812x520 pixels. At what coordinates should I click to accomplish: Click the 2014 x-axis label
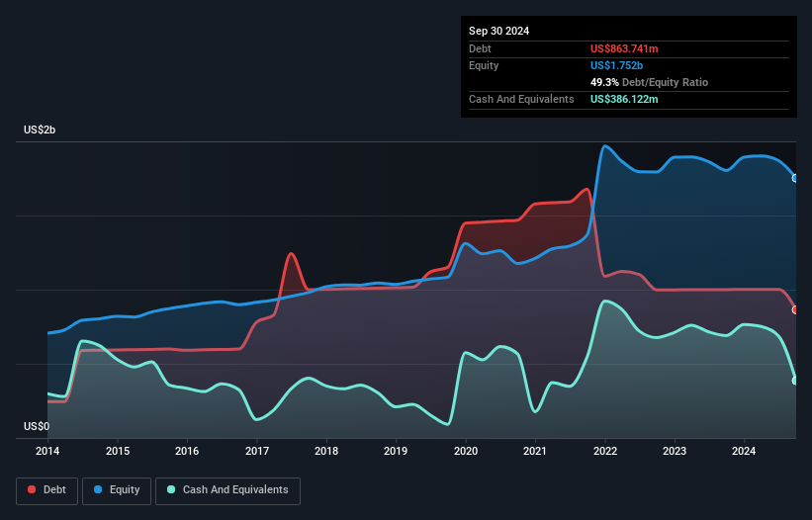47,451
